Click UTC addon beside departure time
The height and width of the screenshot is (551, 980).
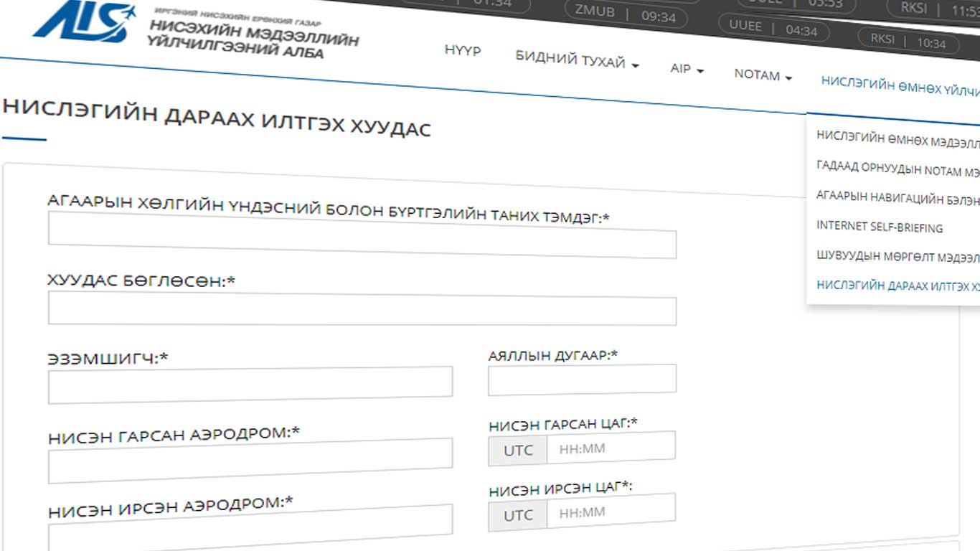(x=518, y=451)
